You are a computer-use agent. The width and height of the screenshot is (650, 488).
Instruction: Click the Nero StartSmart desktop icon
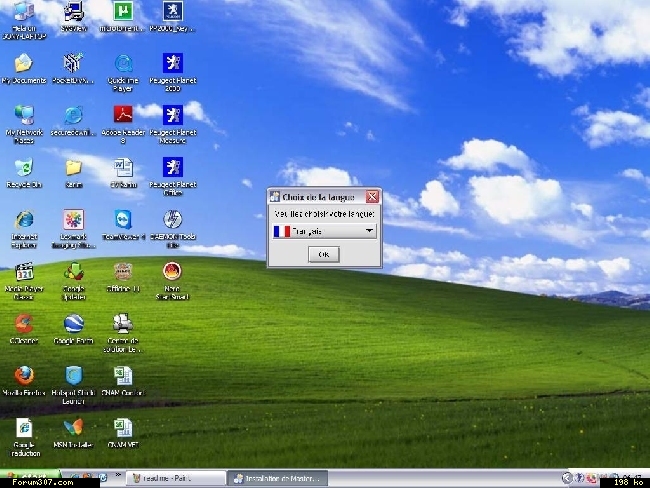(x=172, y=271)
